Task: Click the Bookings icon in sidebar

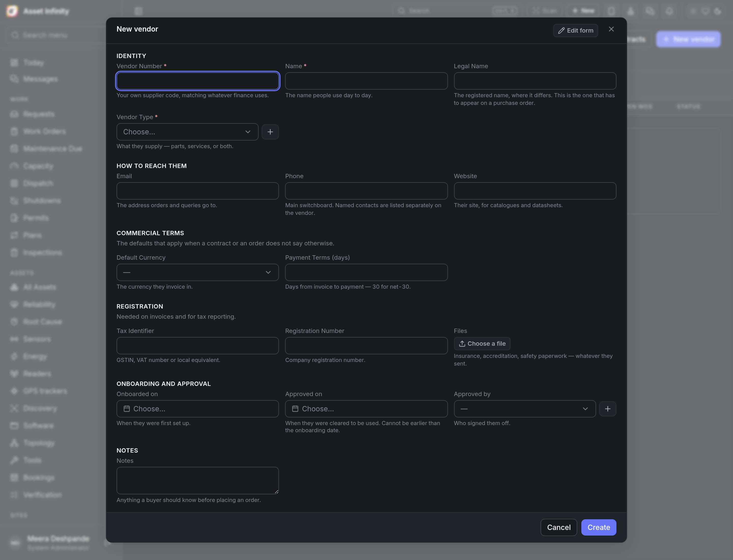Action: 14,477
